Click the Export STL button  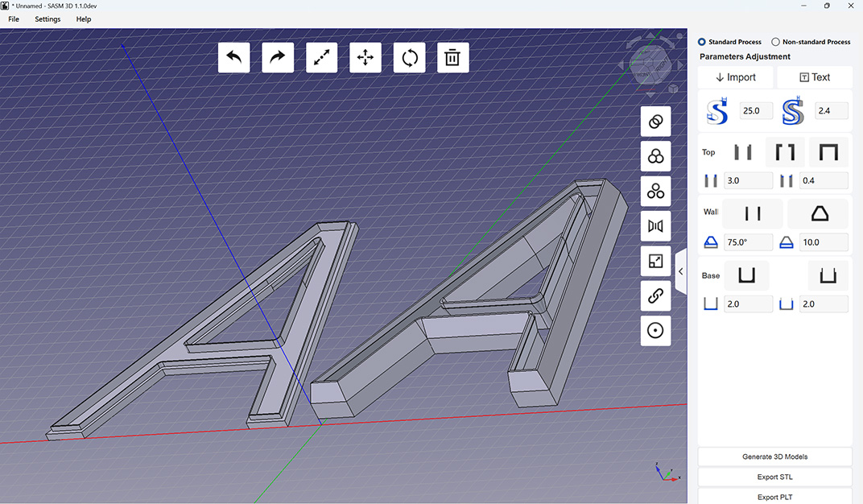click(x=774, y=477)
